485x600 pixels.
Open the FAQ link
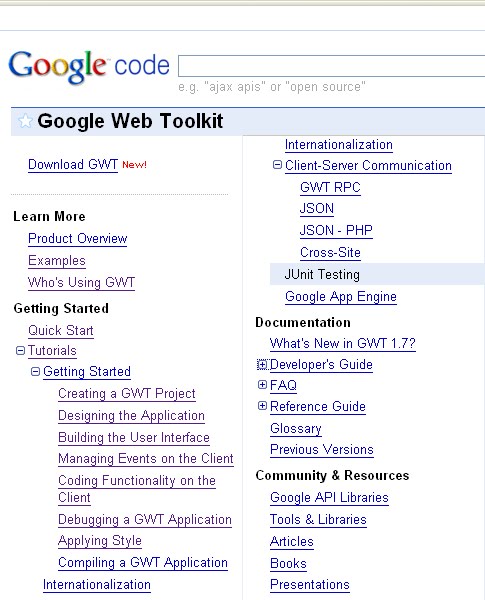click(283, 385)
